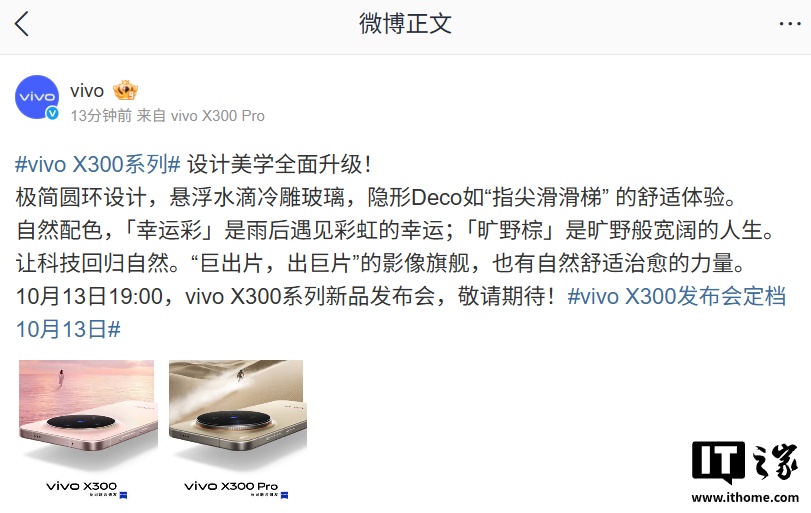The width and height of the screenshot is (811, 513).
Task: Open the vivo profile avatar
Action: (37, 97)
